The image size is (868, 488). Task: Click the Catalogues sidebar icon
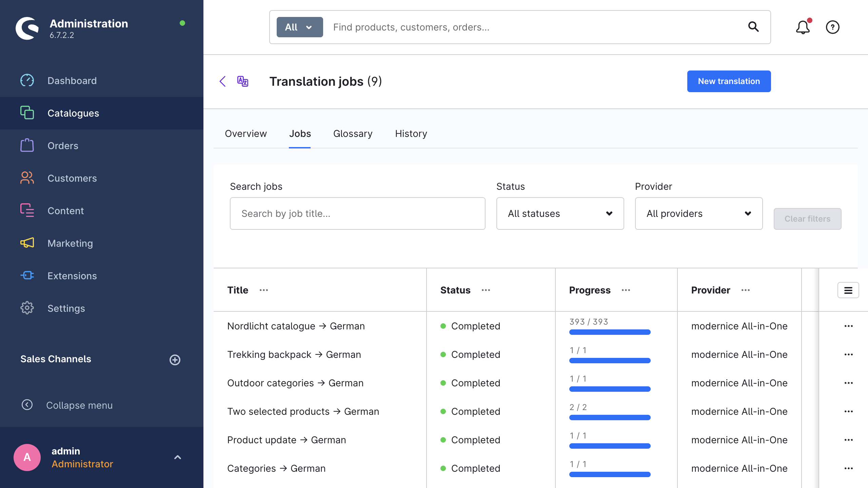pyautogui.click(x=27, y=113)
